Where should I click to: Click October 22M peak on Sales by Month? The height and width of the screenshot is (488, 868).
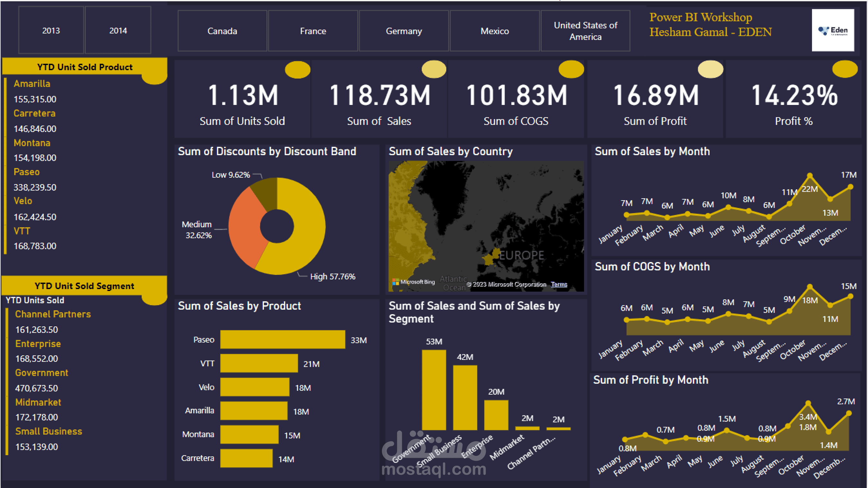810,175
